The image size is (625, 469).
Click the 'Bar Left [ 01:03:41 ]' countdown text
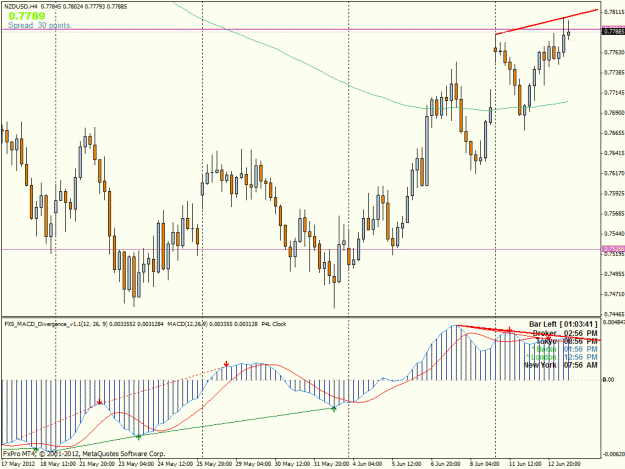click(x=563, y=324)
